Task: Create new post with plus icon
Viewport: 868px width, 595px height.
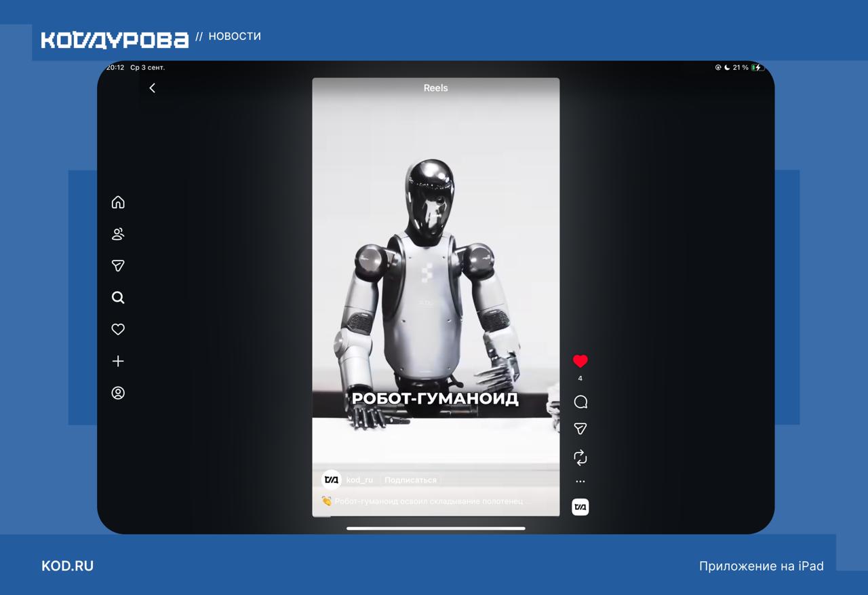Action: [x=118, y=362]
